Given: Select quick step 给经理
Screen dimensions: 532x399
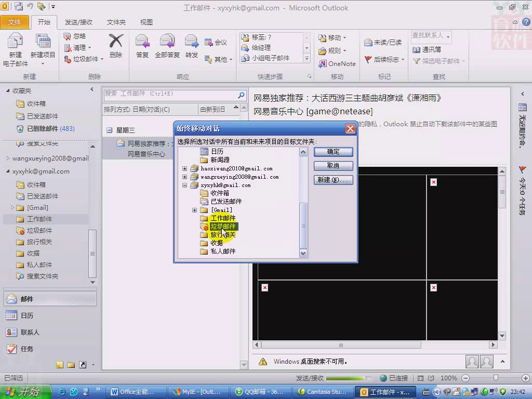Looking at the screenshot, I should 256,47.
